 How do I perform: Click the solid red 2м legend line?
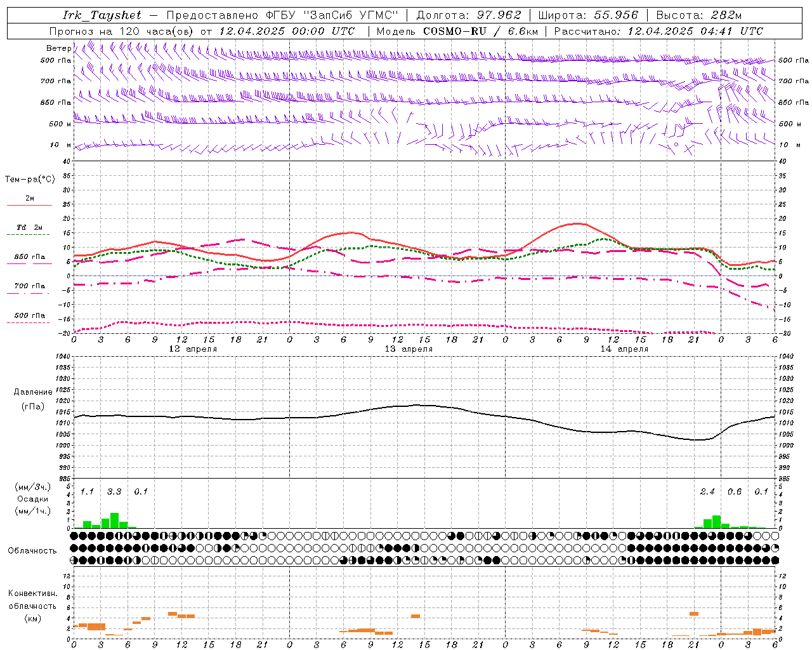pyautogui.click(x=29, y=206)
